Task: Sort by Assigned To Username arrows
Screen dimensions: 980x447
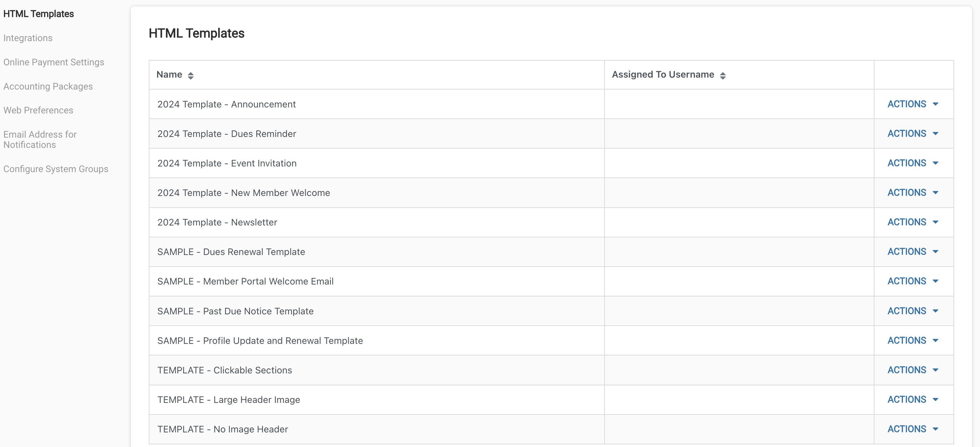Action: 722,75
